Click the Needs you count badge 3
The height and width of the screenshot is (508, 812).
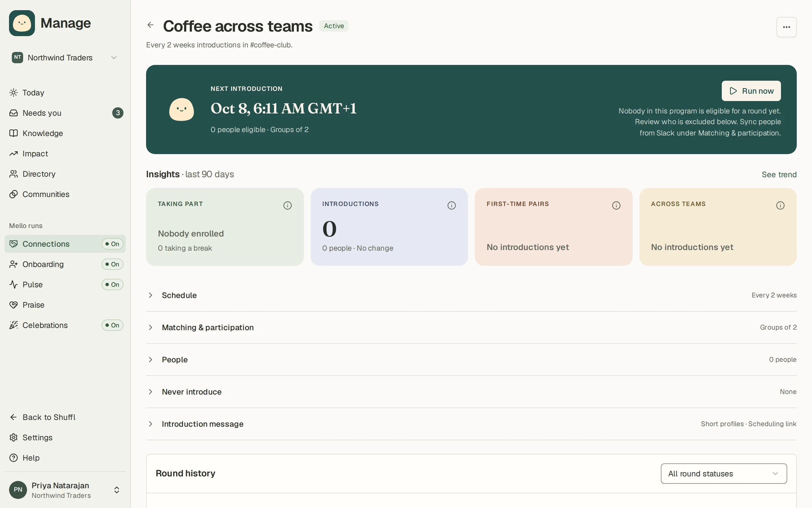tap(118, 113)
